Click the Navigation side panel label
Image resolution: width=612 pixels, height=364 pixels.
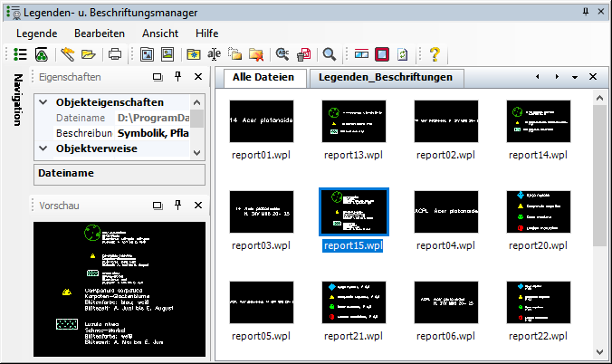click(18, 99)
